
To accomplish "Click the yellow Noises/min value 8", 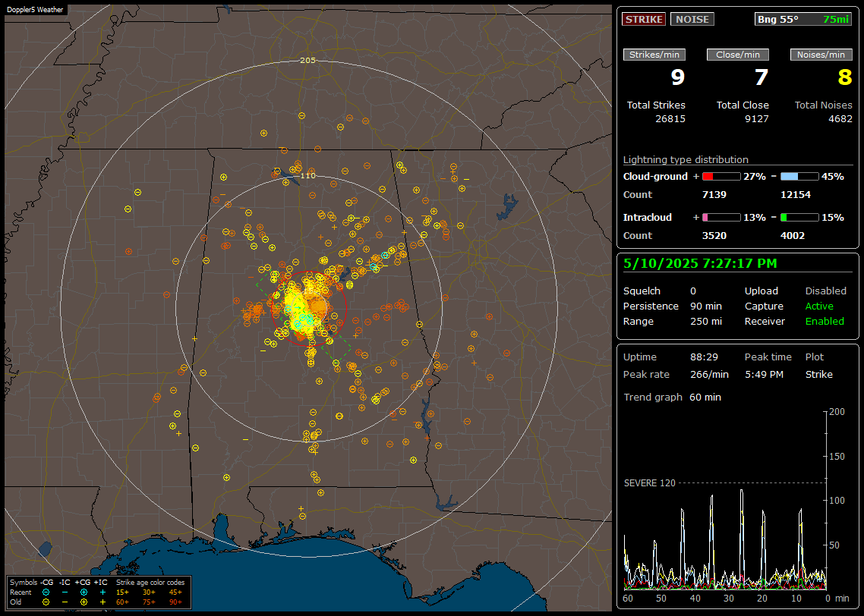I will pos(845,77).
